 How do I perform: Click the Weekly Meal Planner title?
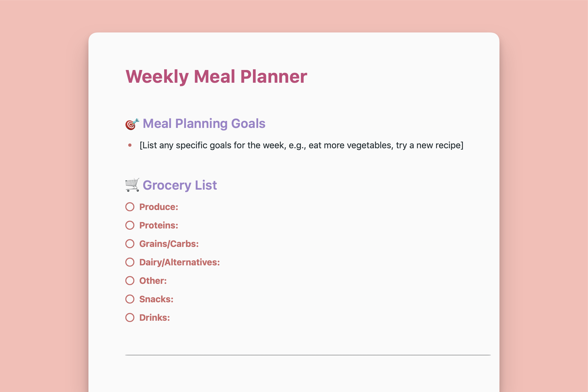tap(216, 77)
